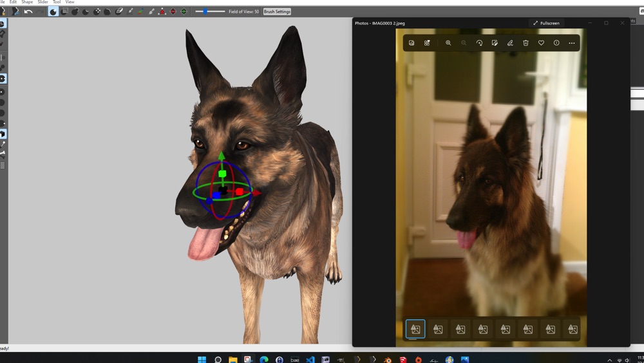Open the Markup pen tool in Photos
This screenshot has height=363, width=644.
click(x=510, y=42)
